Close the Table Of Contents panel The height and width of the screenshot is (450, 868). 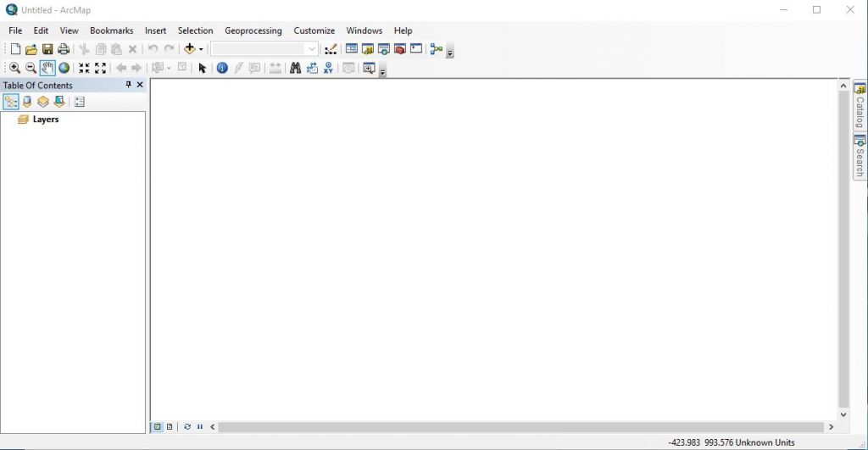(140, 85)
